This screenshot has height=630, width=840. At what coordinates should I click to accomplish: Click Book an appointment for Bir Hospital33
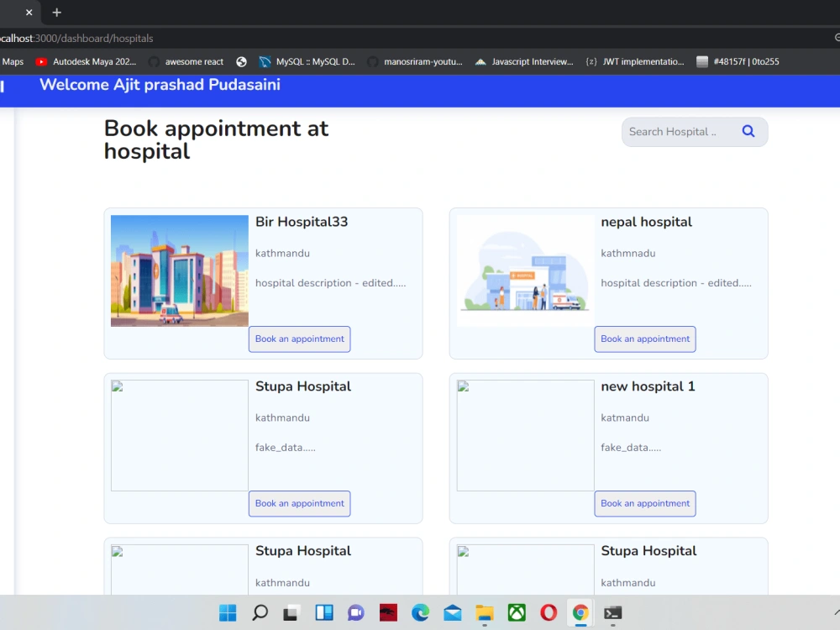[x=299, y=339]
